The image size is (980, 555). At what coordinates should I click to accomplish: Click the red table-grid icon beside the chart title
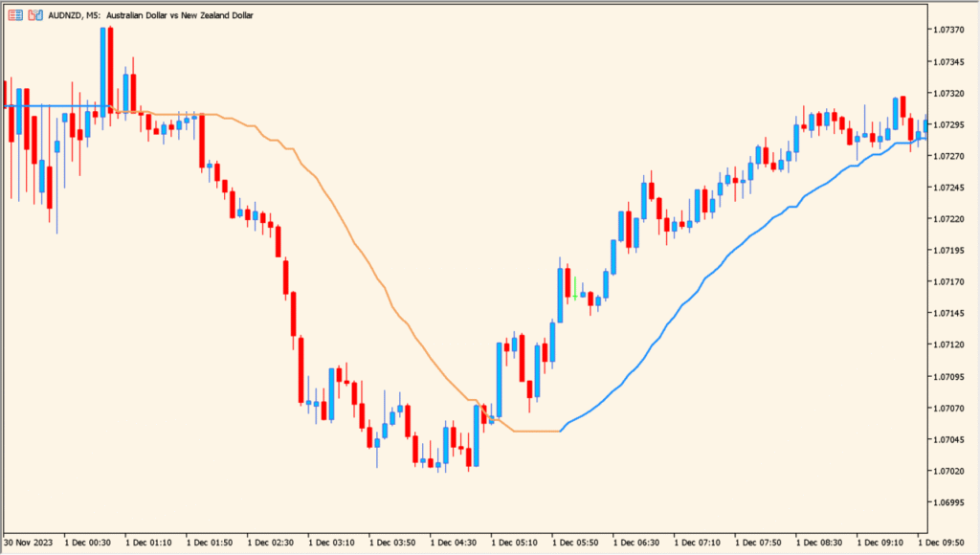coord(14,16)
